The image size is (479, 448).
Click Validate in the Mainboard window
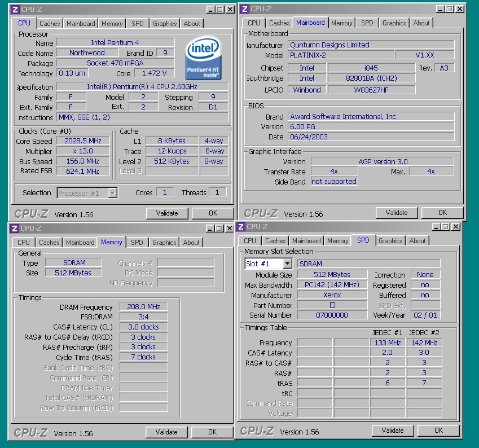pos(397,213)
